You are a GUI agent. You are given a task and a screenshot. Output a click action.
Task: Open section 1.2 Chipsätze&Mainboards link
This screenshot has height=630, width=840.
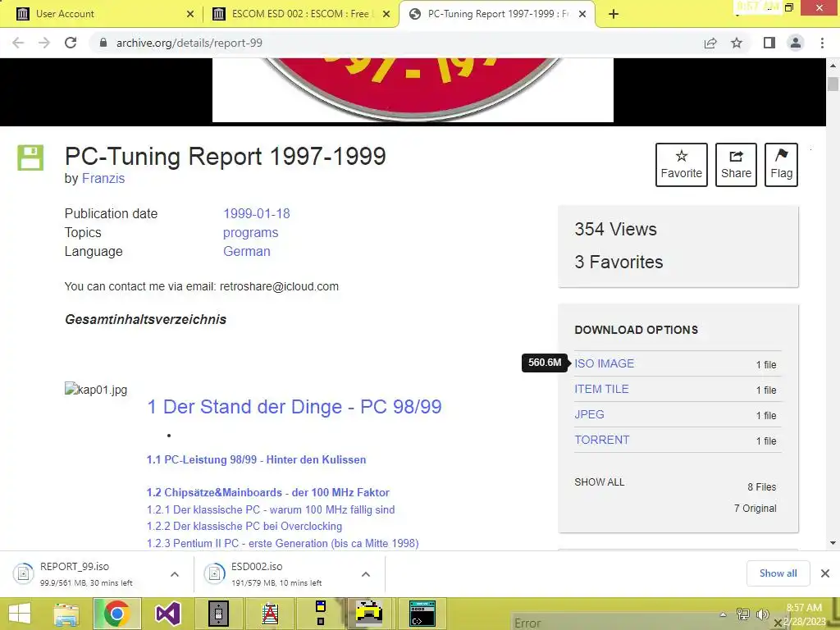[268, 492]
